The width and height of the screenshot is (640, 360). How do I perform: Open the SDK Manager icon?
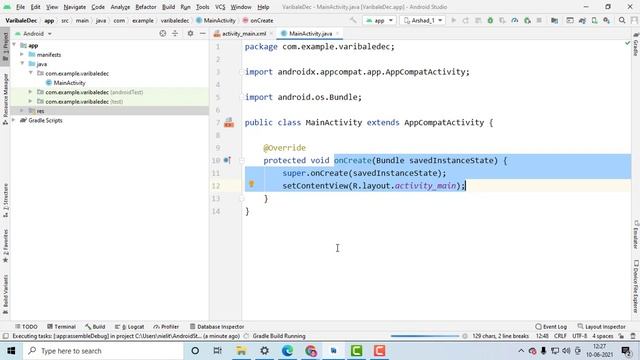pos(607,20)
